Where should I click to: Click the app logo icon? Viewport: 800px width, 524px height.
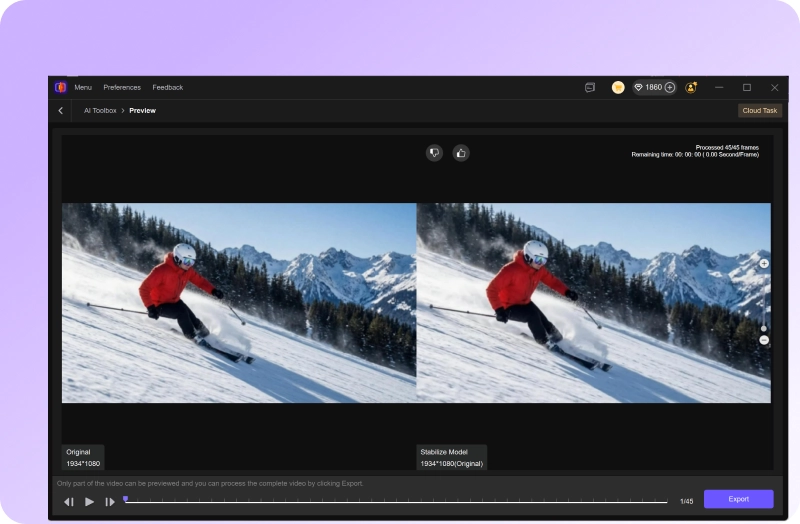pyautogui.click(x=61, y=87)
